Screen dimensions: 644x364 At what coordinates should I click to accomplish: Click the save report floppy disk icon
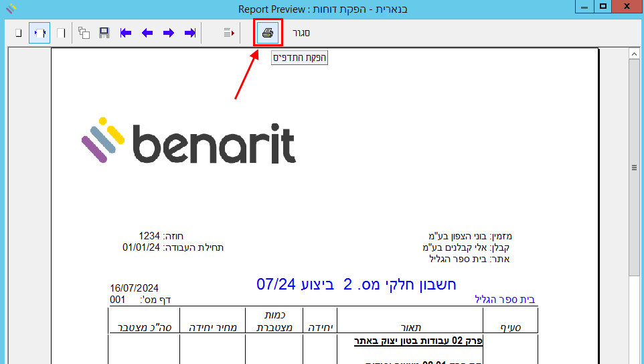pos(104,33)
